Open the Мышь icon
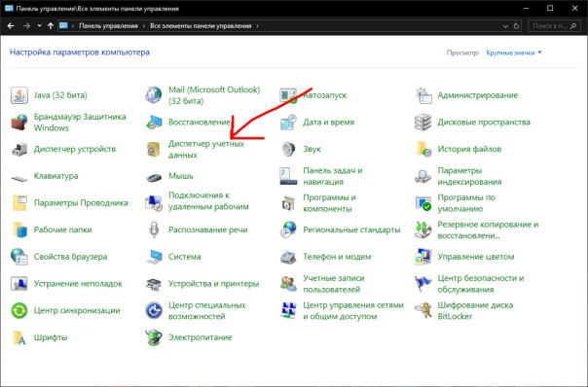588x387 pixels. click(x=154, y=177)
